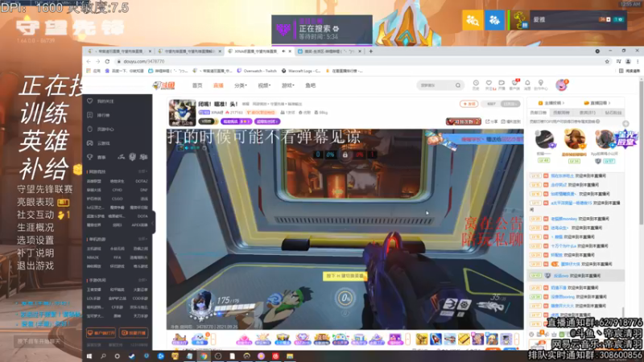
Task: Bookmark this page with the star icon
Action: pos(607,61)
